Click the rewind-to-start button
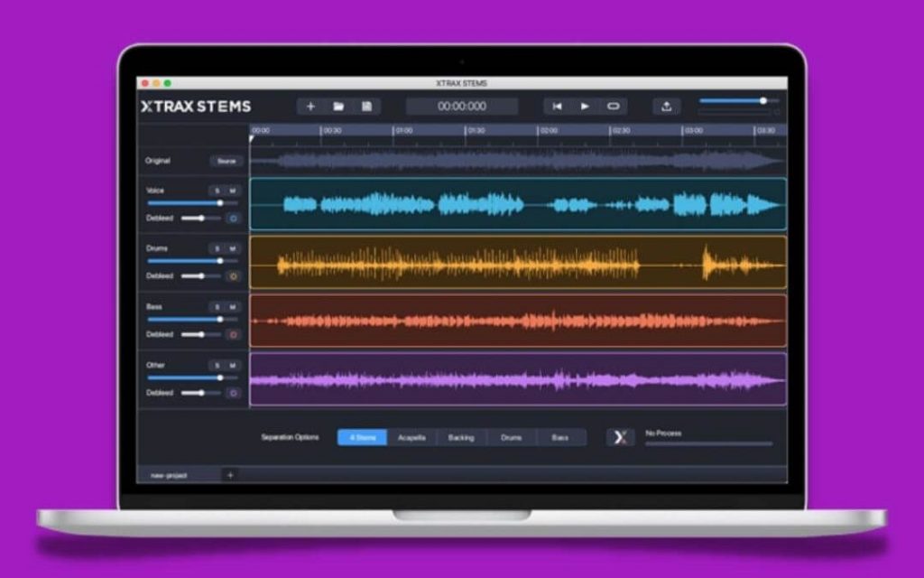The height and width of the screenshot is (578, 924). [557, 106]
